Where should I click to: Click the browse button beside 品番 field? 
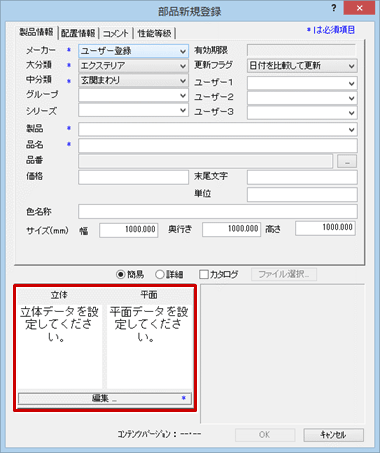pyautogui.click(x=347, y=161)
